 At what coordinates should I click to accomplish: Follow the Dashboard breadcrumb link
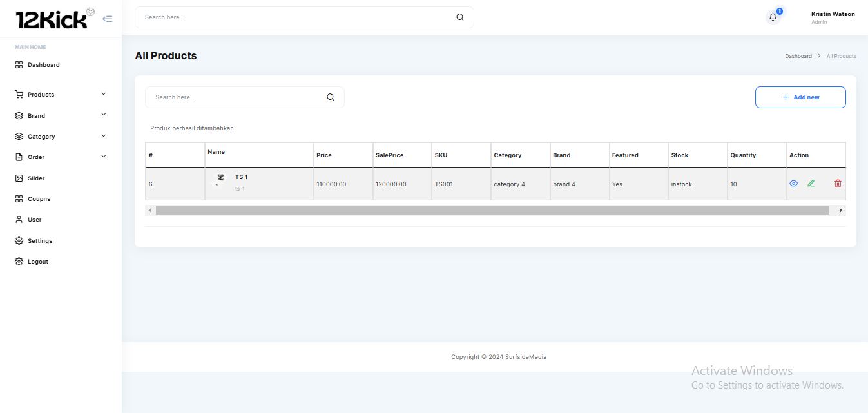click(x=798, y=57)
